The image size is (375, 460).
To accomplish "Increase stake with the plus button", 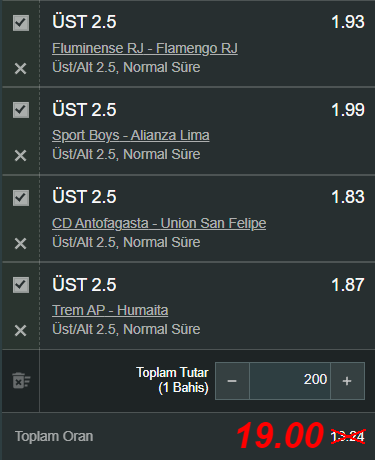I will tap(347, 381).
